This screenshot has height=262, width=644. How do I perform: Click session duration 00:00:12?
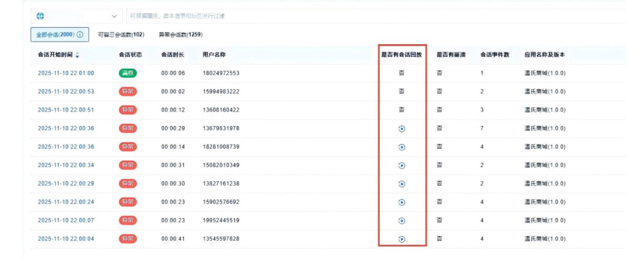(x=173, y=110)
